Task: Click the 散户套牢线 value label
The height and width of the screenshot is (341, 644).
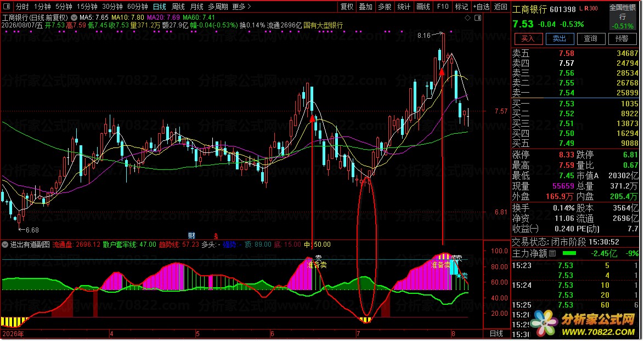Action: click(129, 245)
